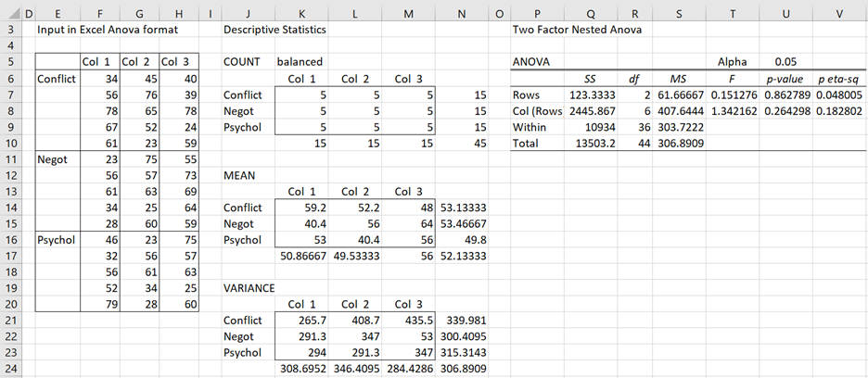Select the Rows F value 0.151276
The image size is (868, 378).
[x=733, y=94]
